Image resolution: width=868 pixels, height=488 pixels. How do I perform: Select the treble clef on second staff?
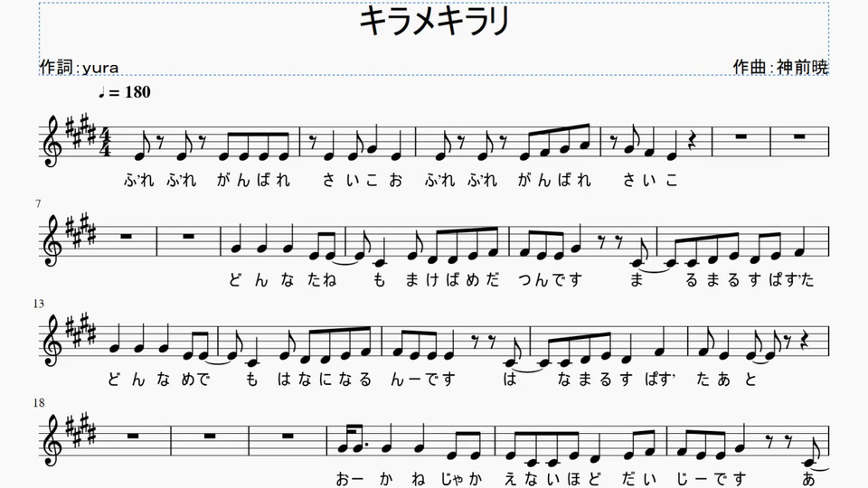52,240
